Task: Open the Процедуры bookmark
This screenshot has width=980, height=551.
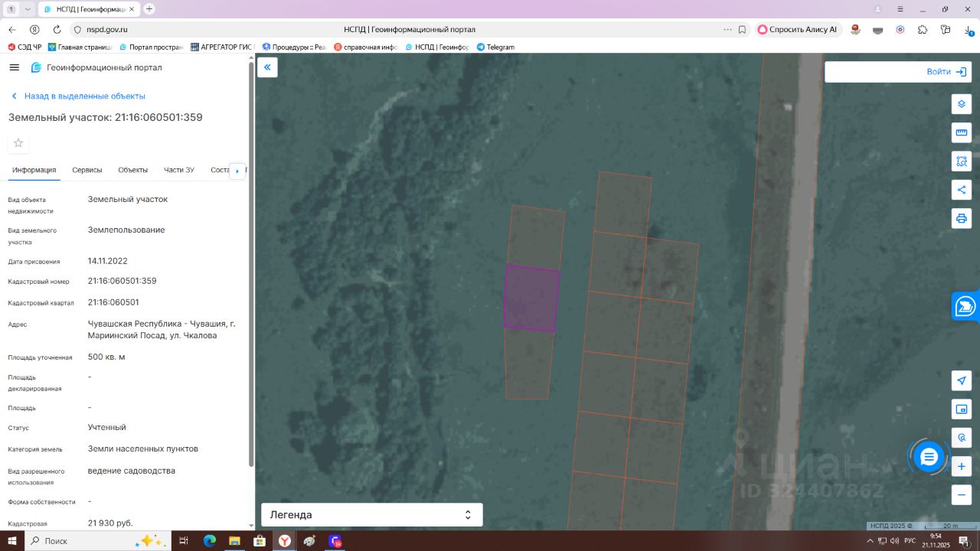Action: pos(294,47)
